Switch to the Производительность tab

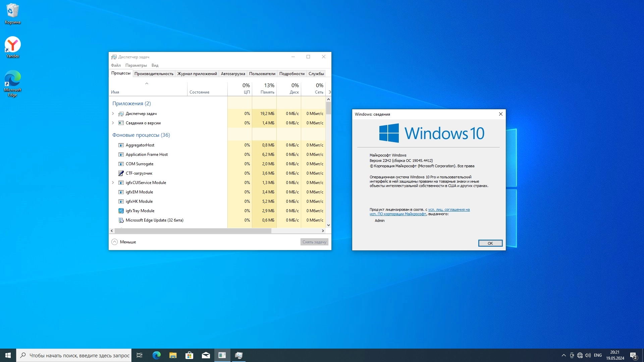pos(154,74)
